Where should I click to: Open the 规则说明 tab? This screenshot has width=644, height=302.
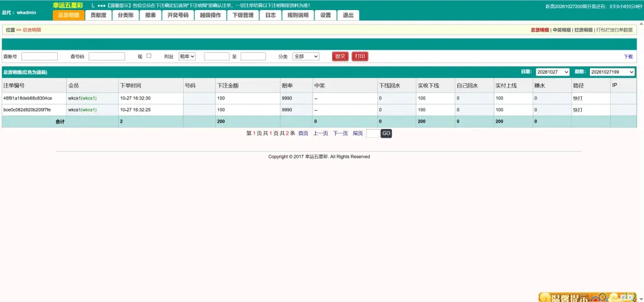[297, 15]
